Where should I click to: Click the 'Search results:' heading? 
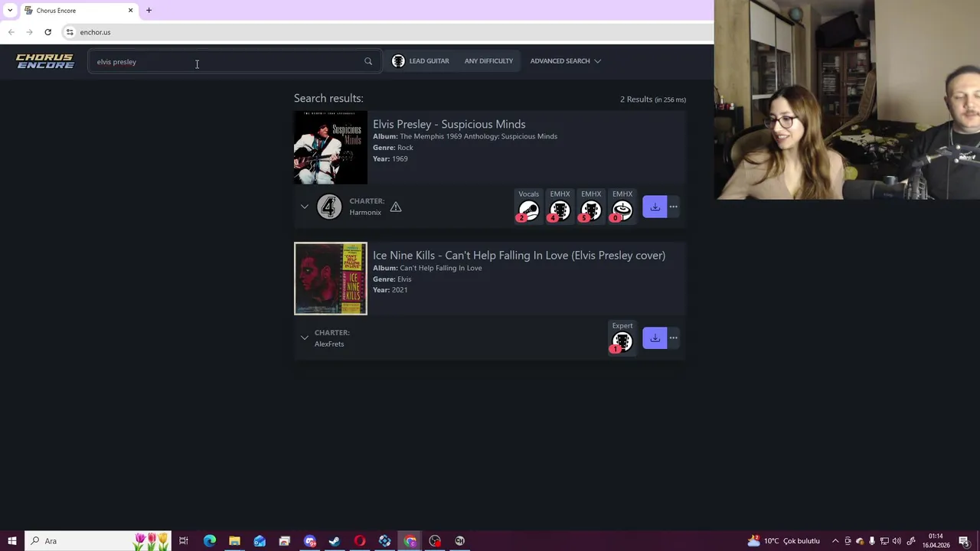[x=328, y=98]
